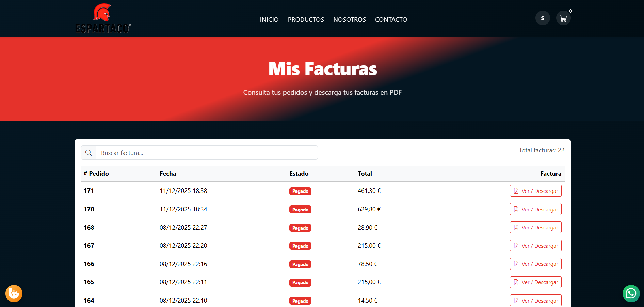
Task: Download invoice for order 165
Action: tap(536, 282)
